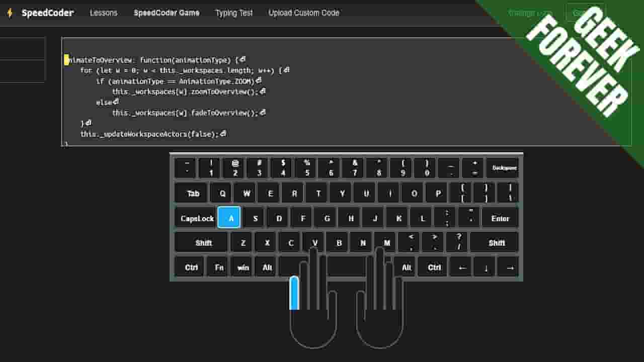Screen dimensions: 644x362
Task: Open the Lessons page
Action: pos(104,13)
